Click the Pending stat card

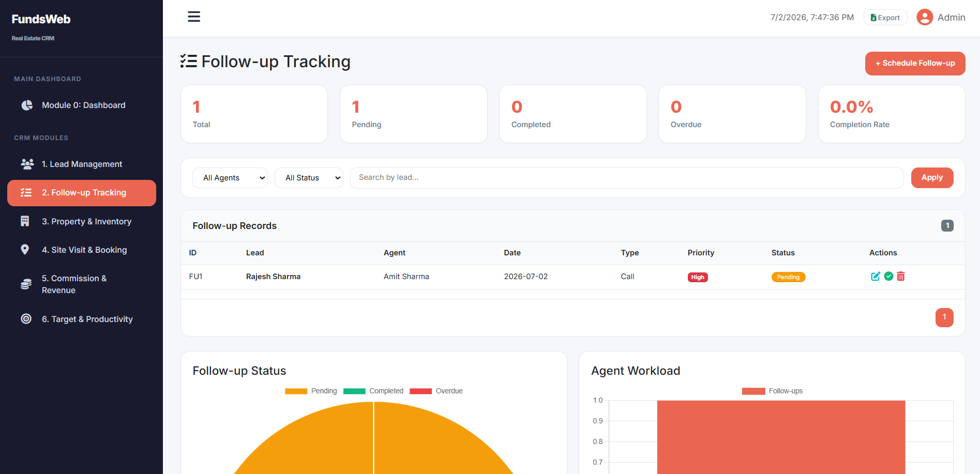(x=413, y=114)
